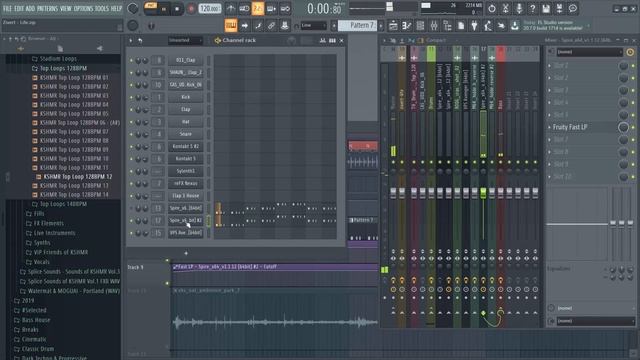Toggle the browser panel icon

(x=447, y=26)
